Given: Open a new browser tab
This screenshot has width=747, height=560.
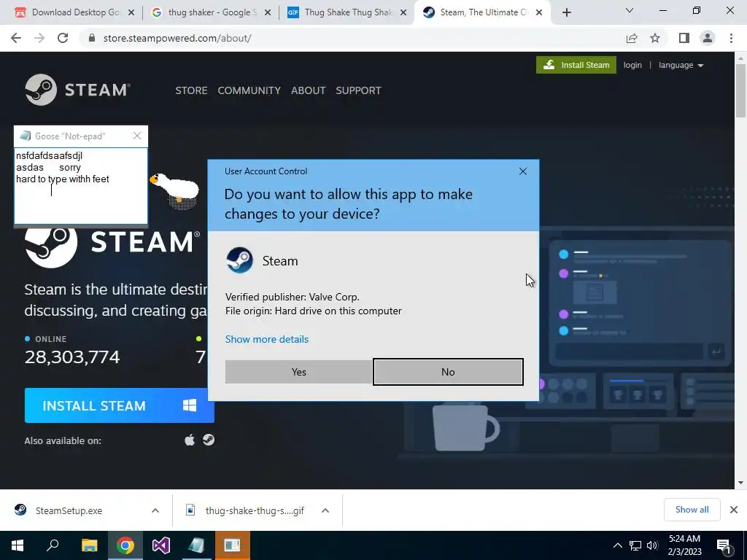Looking at the screenshot, I should [566, 13].
